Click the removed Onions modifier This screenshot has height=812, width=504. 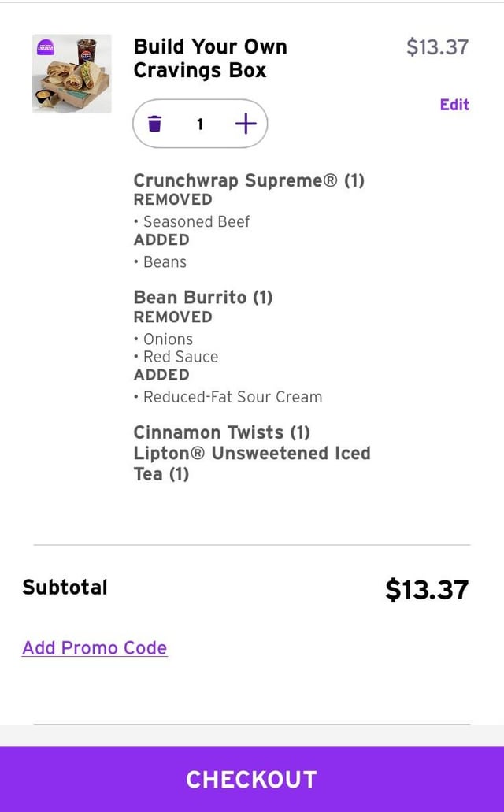(x=168, y=339)
